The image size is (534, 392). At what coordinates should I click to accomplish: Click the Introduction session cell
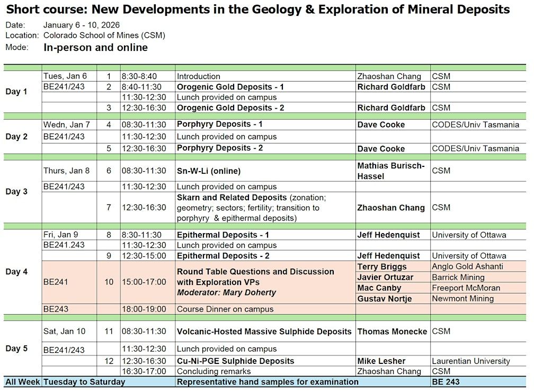coord(199,76)
